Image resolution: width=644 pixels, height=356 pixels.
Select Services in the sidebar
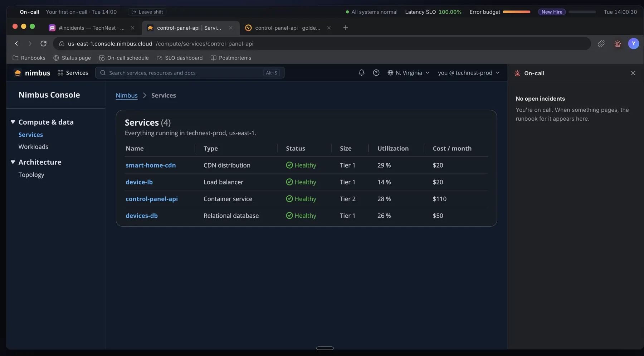[x=31, y=135]
